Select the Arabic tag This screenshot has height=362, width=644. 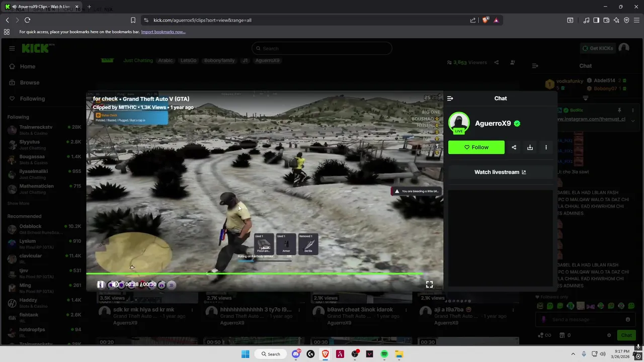click(166, 60)
